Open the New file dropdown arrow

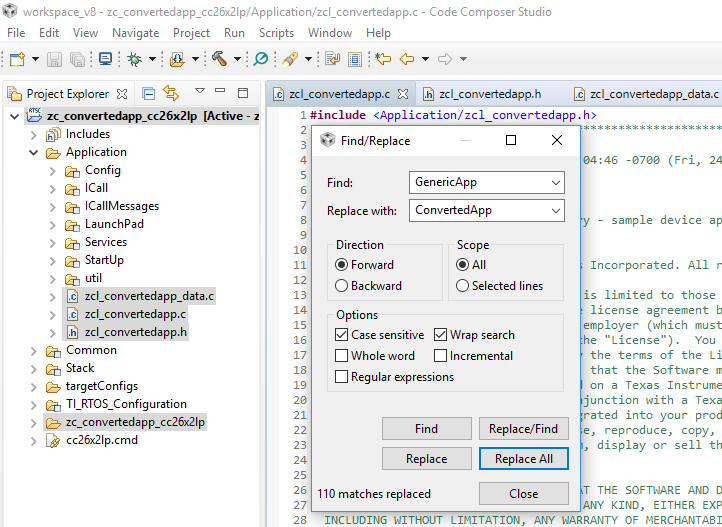[x=35, y=59]
